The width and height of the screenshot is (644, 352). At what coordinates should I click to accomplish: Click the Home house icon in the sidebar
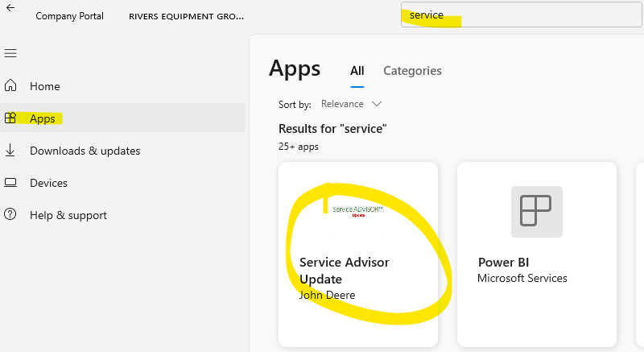(x=10, y=86)
